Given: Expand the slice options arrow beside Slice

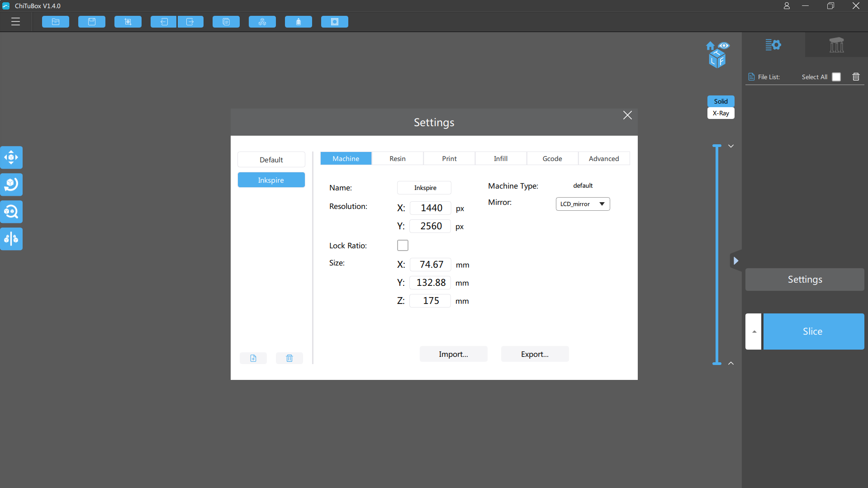Looking at the screenshot, I should point(754,332).
